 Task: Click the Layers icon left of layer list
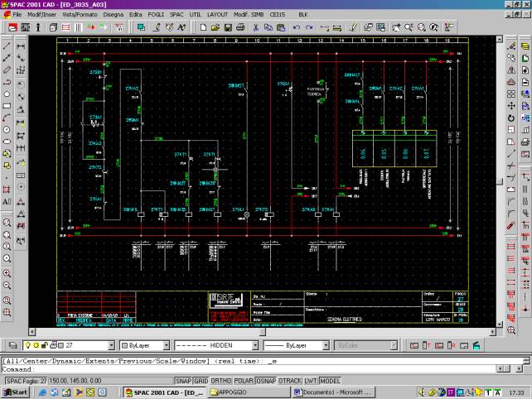[12, 345]
